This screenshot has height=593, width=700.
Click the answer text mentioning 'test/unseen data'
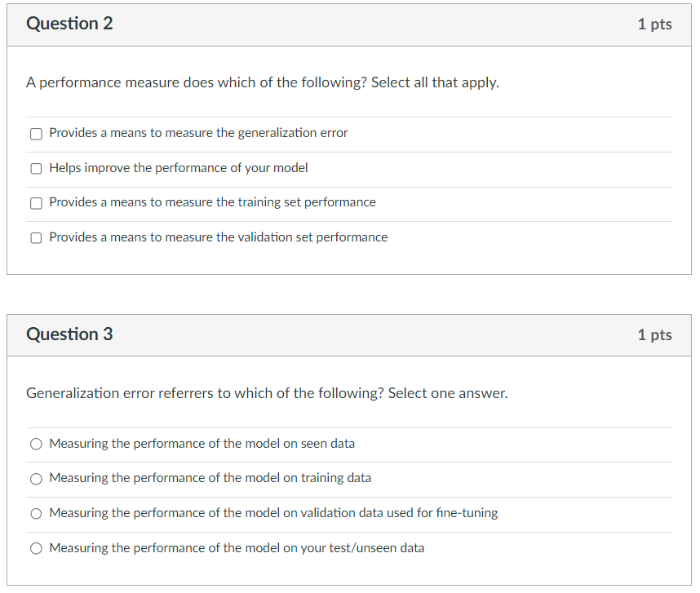point(237,548)
